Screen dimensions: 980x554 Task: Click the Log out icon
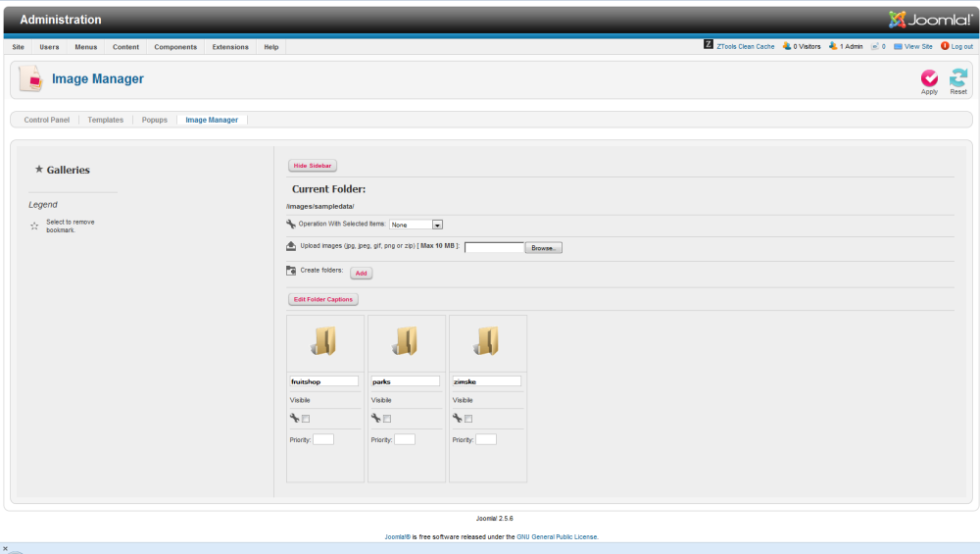click(x=945, y=46)
